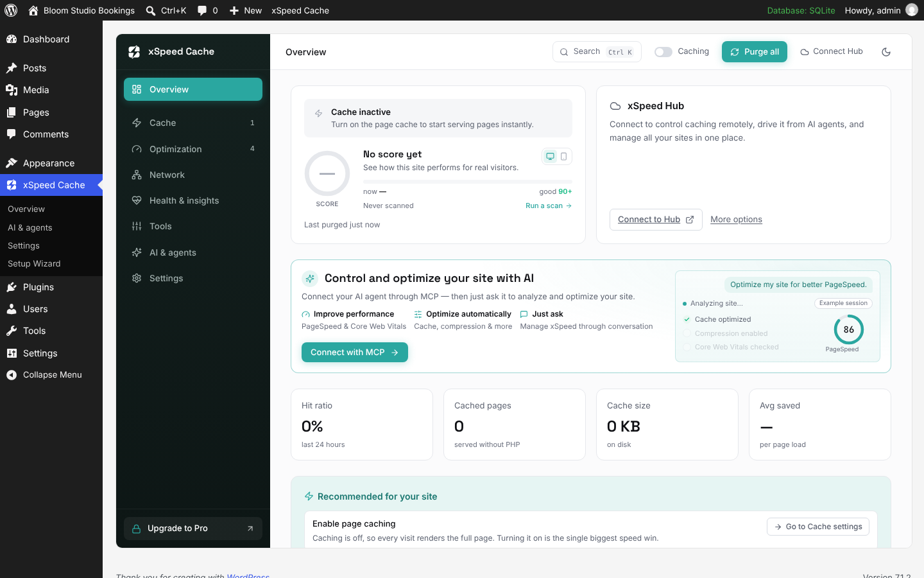Open the More options link
This screenshot has height=578, width=924.
(736, 220)
